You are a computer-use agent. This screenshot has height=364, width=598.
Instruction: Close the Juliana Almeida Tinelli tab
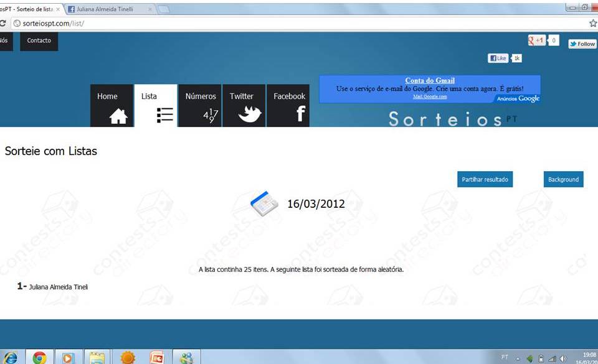(x=150, y=9)
